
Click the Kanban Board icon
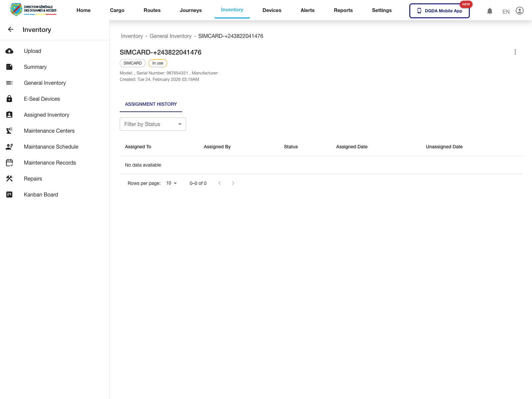click(9, 195)
